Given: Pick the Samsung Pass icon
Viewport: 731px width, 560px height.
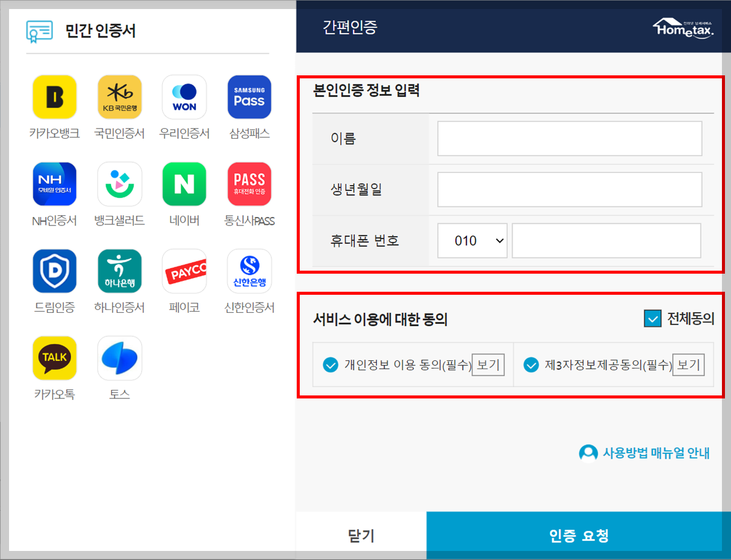Looking at the screenshot, I should [249, 97].
